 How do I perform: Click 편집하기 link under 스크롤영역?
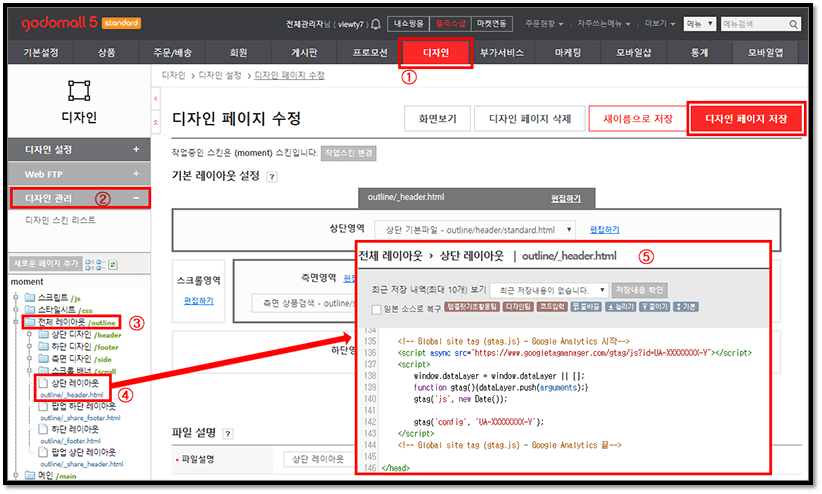coord(198,300)
